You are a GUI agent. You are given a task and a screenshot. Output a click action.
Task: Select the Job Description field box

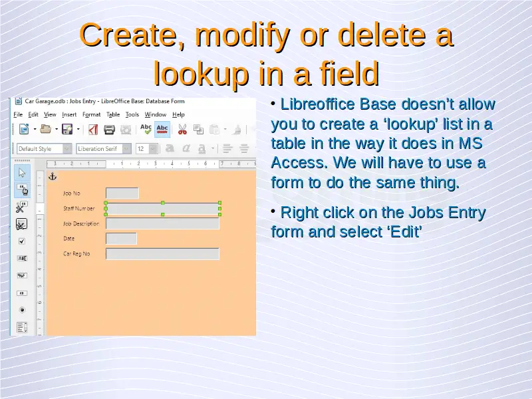tap(162, 223)
